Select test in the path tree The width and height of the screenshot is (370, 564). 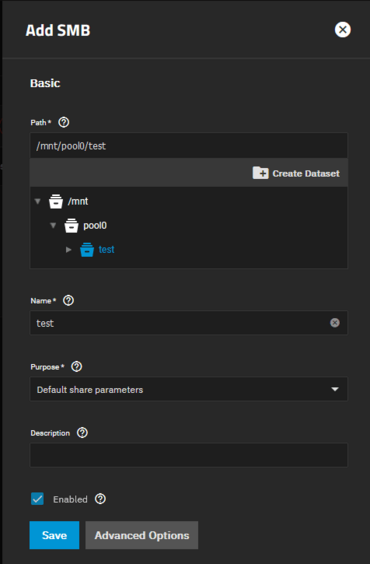(106, 250)
